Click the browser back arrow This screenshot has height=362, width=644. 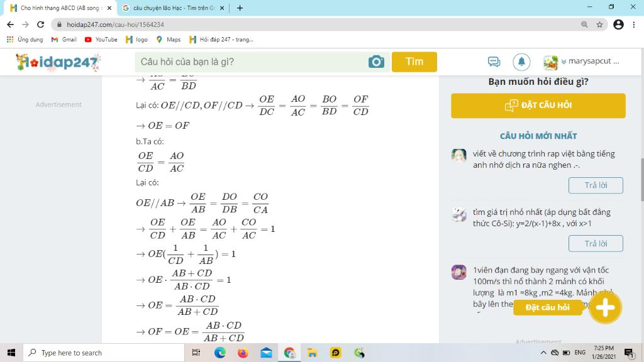[10, 25]
